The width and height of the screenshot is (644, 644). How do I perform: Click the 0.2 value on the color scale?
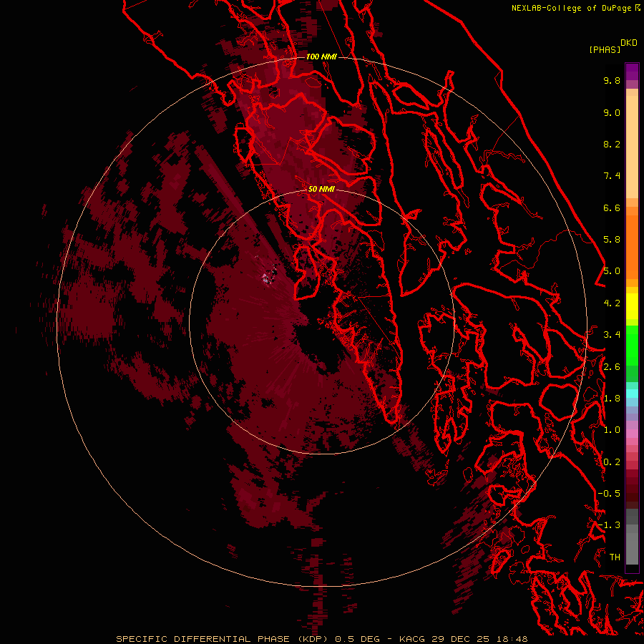pos(612,462)
